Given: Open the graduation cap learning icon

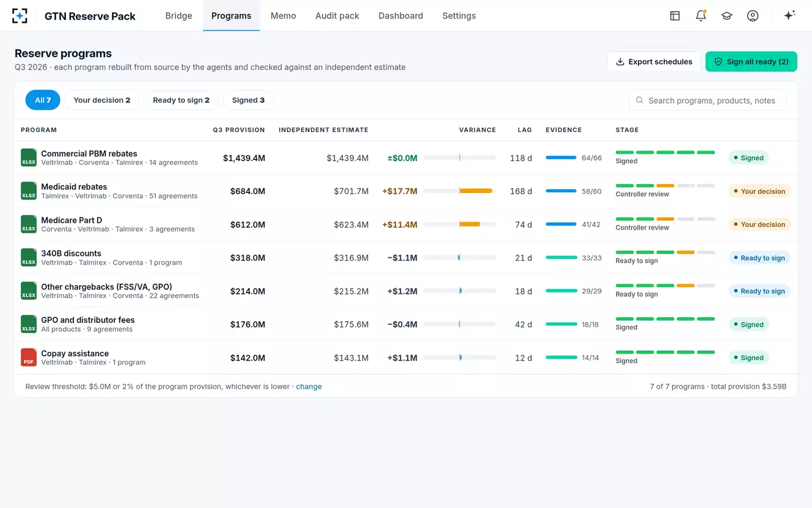Looking at the screenshot, I should coord(727,16).
